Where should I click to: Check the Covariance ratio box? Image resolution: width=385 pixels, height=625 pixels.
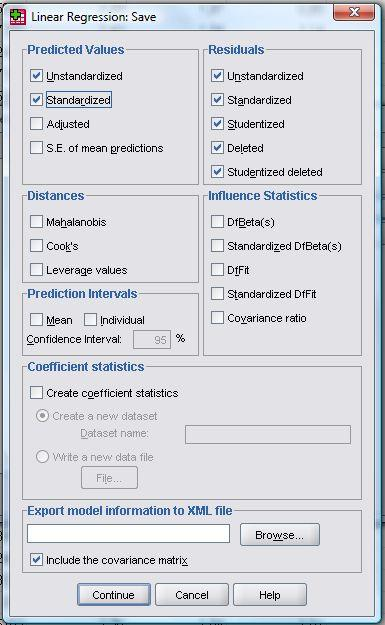[x=217, y=318]
